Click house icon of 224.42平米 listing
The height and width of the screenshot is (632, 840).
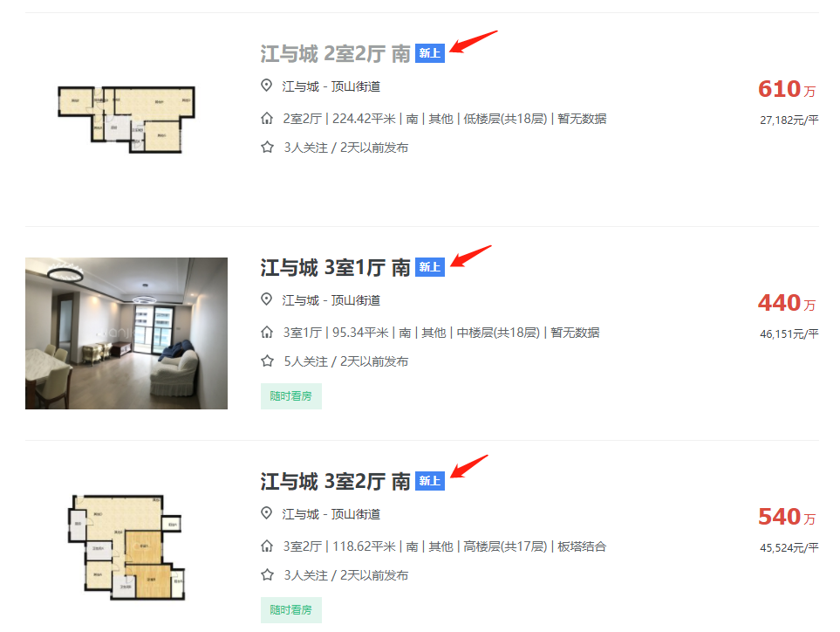266,118
